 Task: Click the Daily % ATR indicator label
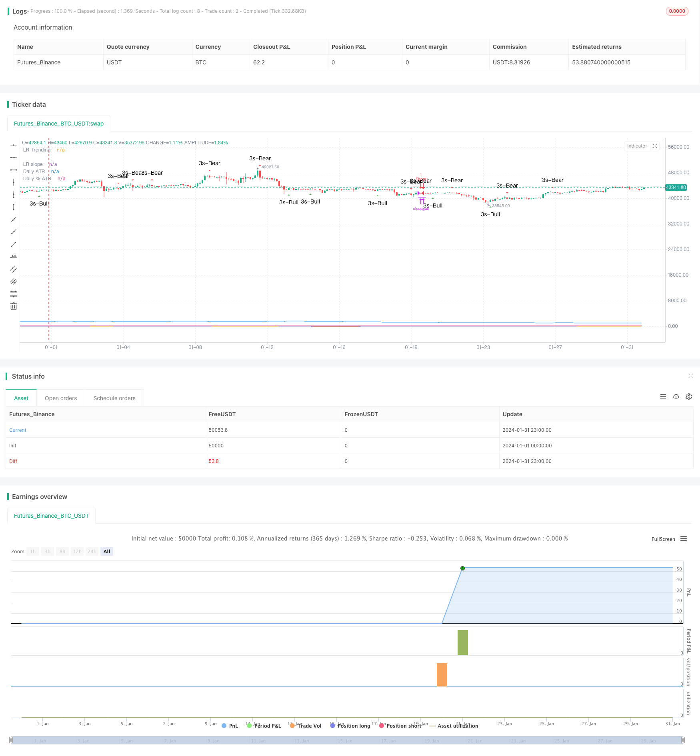tap(37, 179)
